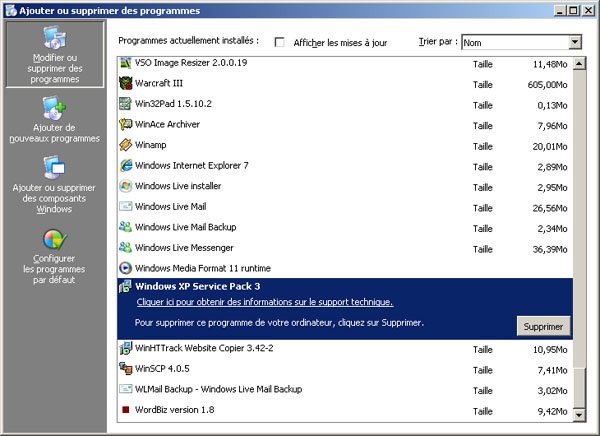Click Supprimer to remove Service Pack 3
Viewport: 600px width, 436px height.
click(543, 327)
